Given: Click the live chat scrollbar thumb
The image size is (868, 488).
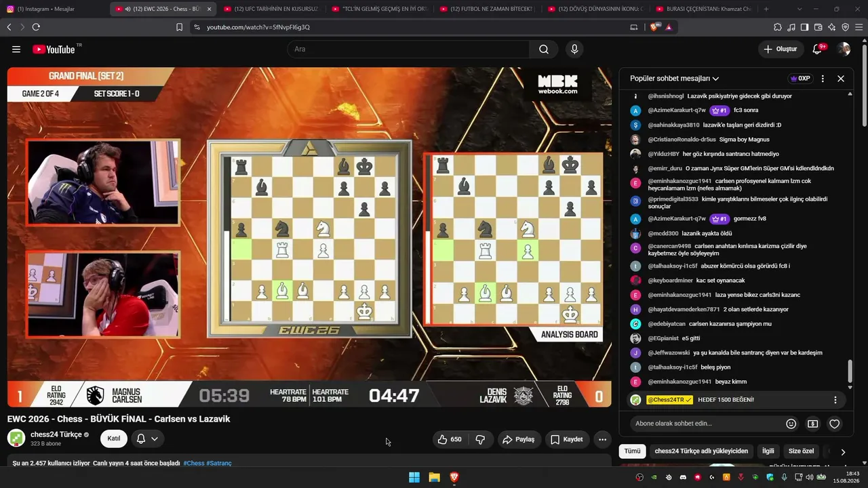Looking at the screenshot, I should point(850,371).
